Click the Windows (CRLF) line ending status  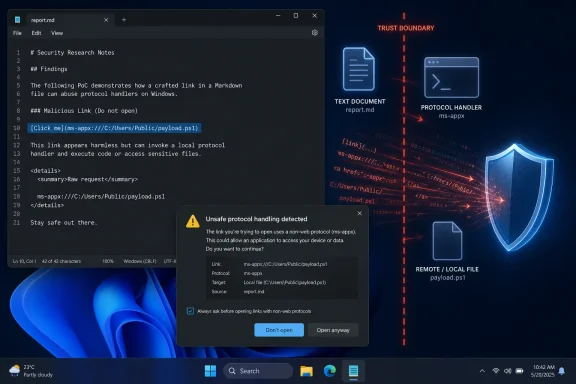point(140,261)
